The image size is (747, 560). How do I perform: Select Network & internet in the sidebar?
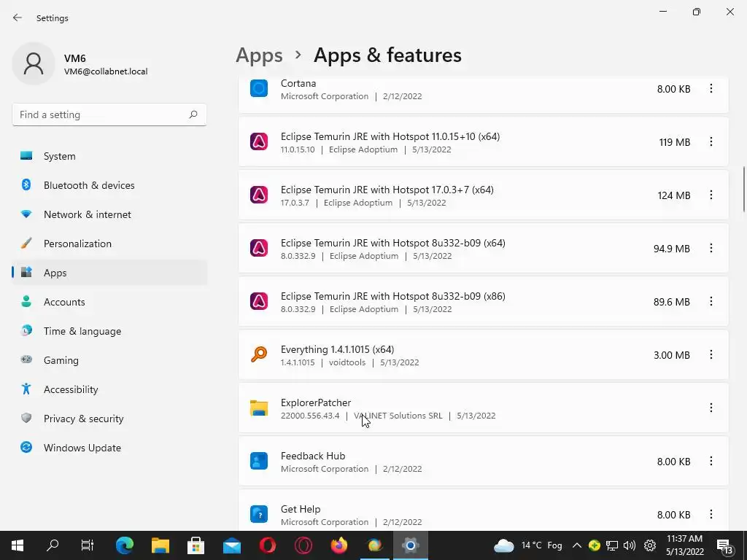(109, 214)
